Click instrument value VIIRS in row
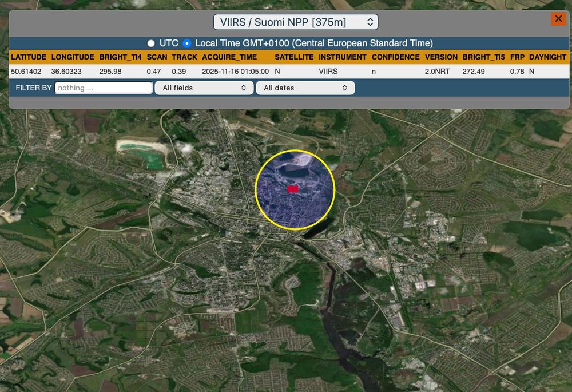Image resolution: width=572 pixels, height=392 pixels. (328, 72)
